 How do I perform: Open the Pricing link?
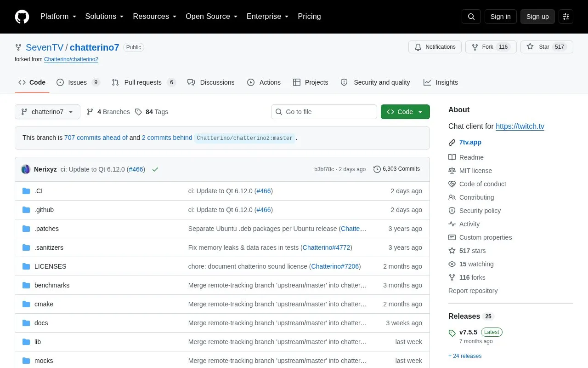pyautogui.click(x=309, y=17)
